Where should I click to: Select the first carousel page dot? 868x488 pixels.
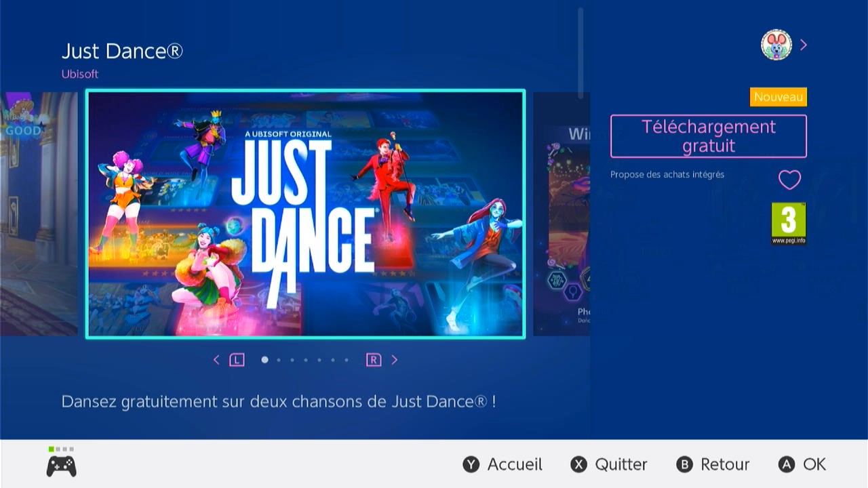pyautogui.click(x=264, y=360)
